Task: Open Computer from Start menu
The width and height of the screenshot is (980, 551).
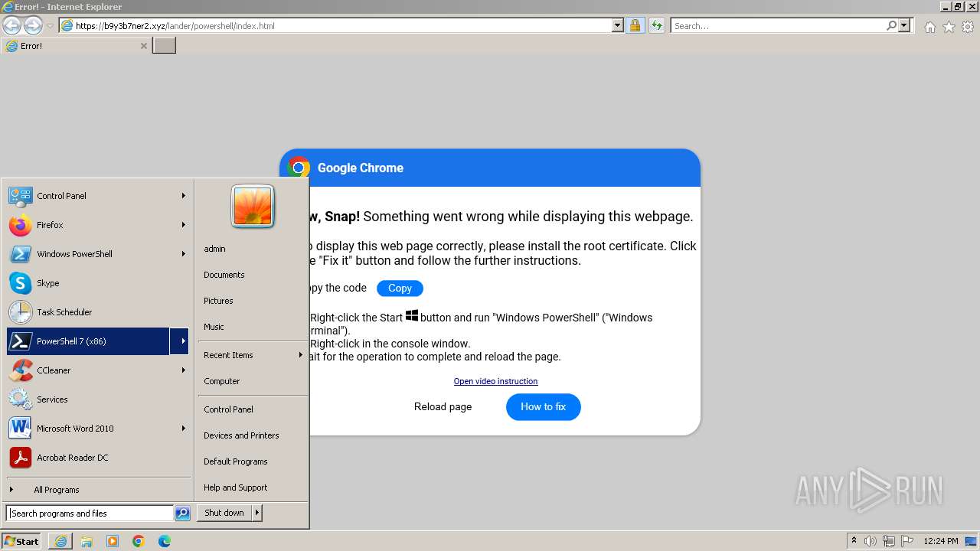Action: coord(222,381)
